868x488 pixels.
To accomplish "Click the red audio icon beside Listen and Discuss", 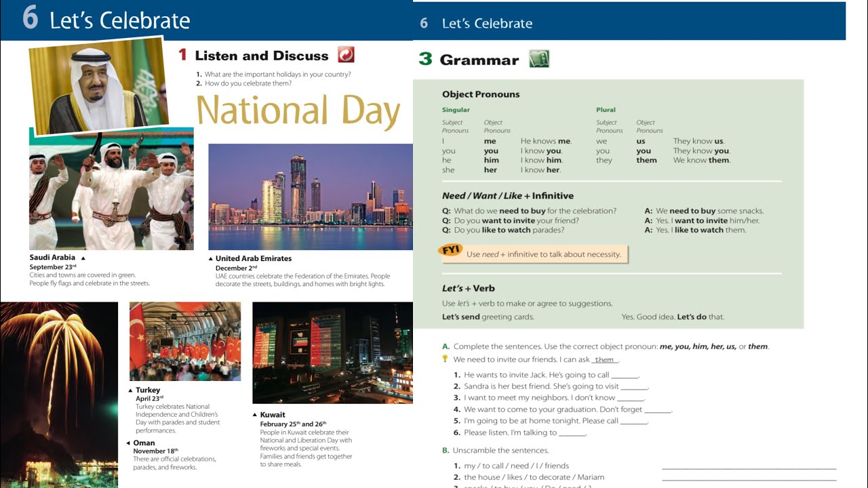I will click(x=346, y=55).
